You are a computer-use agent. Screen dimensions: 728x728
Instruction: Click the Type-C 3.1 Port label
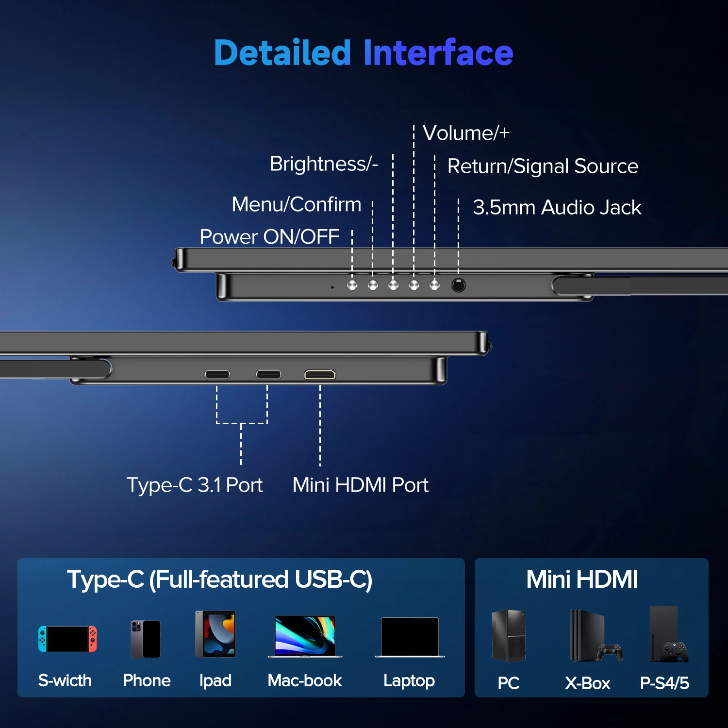pos(195,484)
